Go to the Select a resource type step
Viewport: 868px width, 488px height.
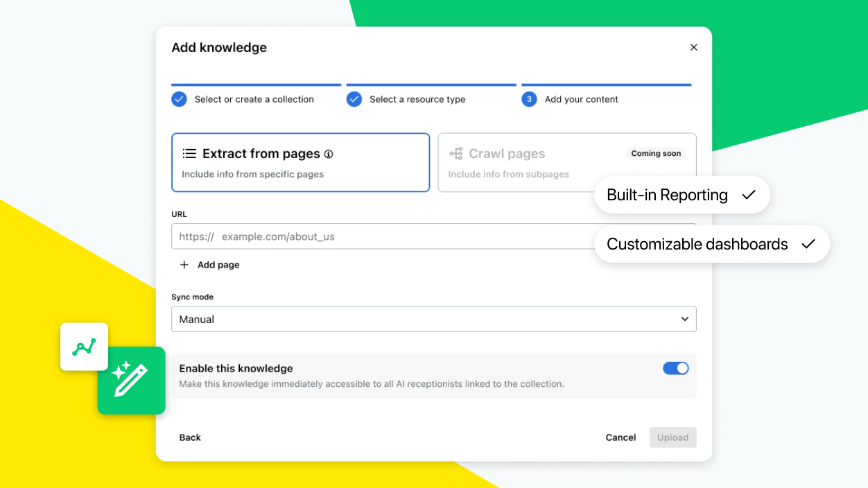pos(416,99)
